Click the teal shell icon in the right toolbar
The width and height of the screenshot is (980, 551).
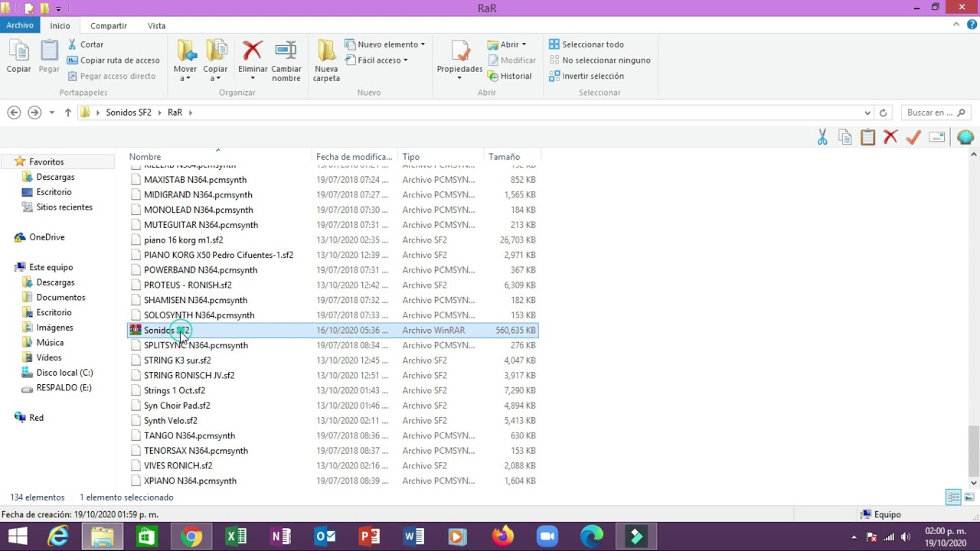965,137
